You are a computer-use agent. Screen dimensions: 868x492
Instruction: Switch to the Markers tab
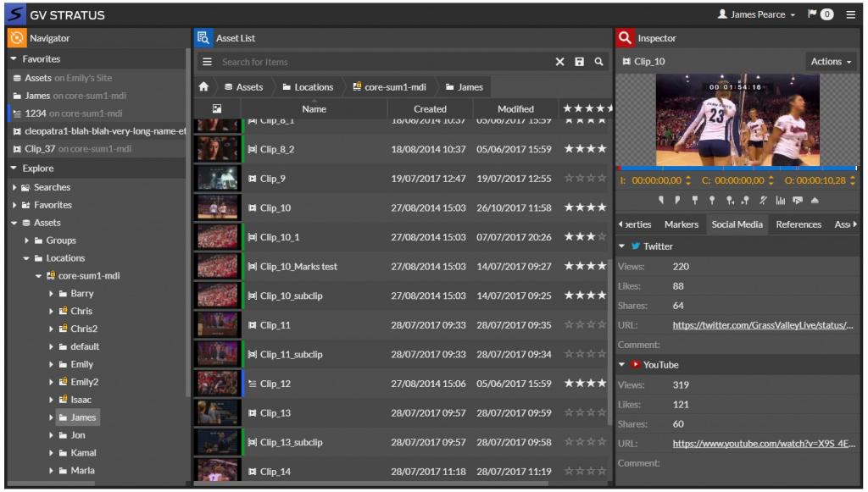[682, 224]
